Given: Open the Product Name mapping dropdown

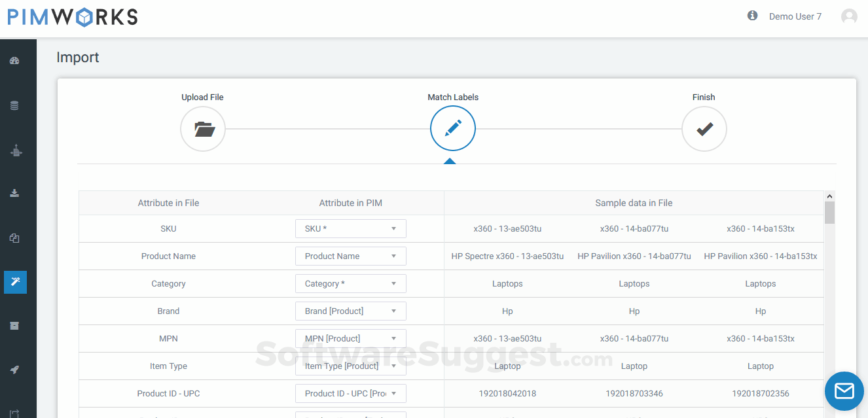Looking at the screenshot, I should click(x=350, y=256).
